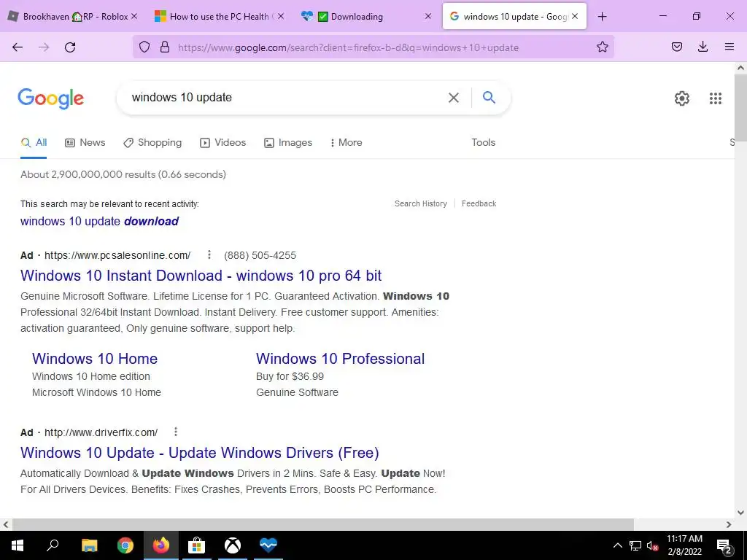Click the Firefox taskbar icon
Viewport: 747px width, 560px height.
160,545
